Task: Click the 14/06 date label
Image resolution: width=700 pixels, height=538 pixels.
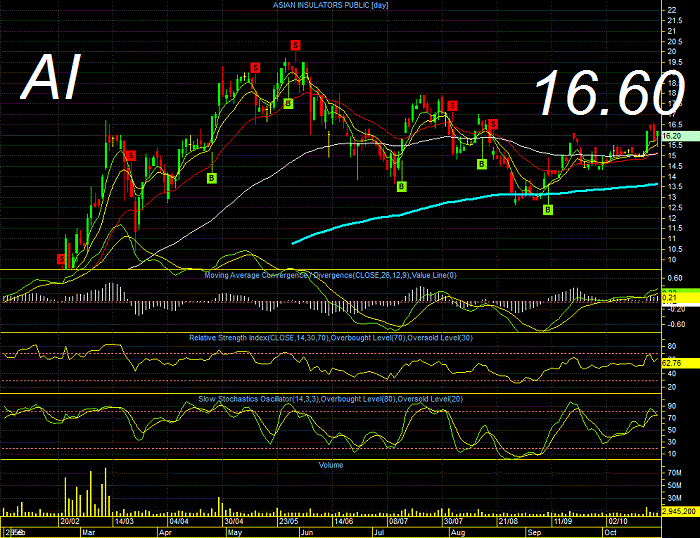Action: coord(344,521)
